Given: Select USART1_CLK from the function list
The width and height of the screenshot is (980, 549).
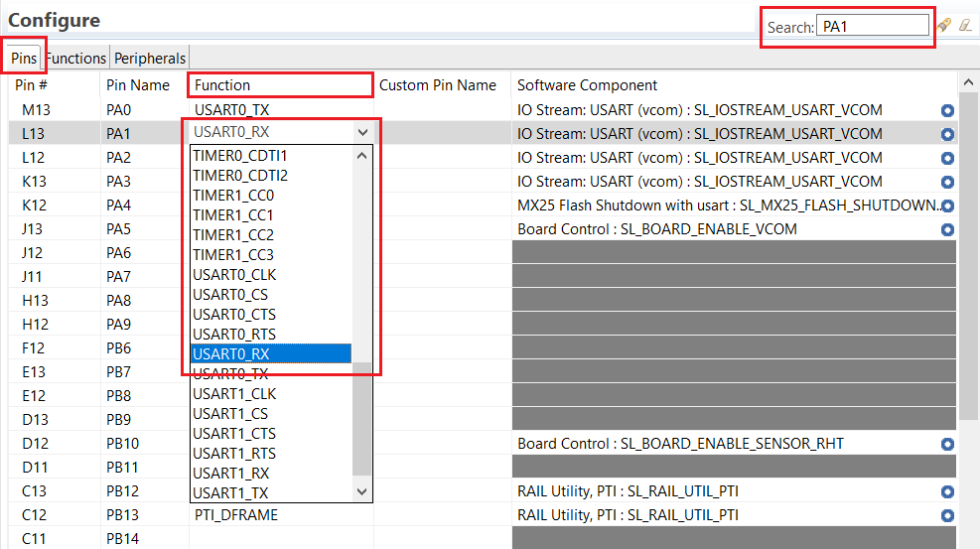Looking at the screenshot, I should (234, 394).
